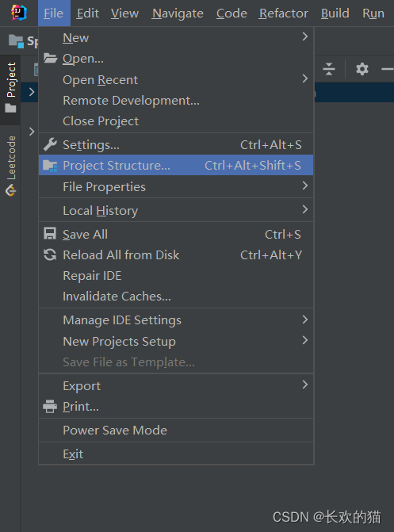Expand the File Properties submenu arrow
Image resolution: width=394 pixels, height=532 pixels.
click(x=304, y=186)
